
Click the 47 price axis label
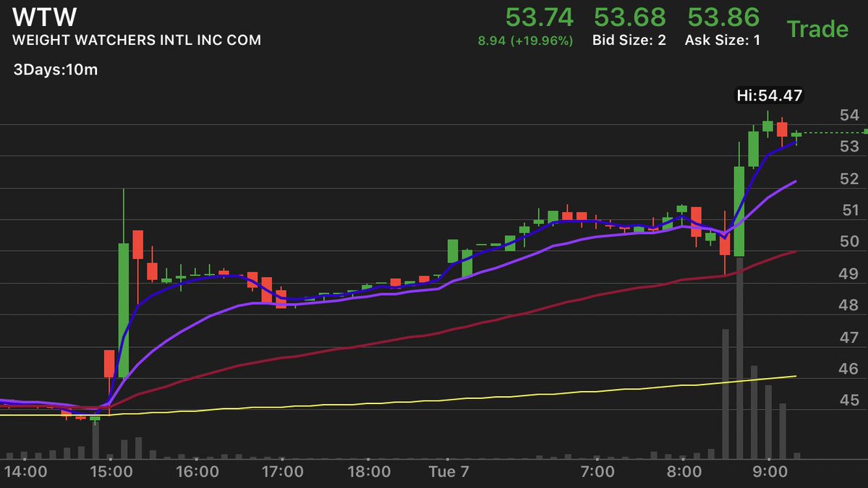click(x=849, y=337)
